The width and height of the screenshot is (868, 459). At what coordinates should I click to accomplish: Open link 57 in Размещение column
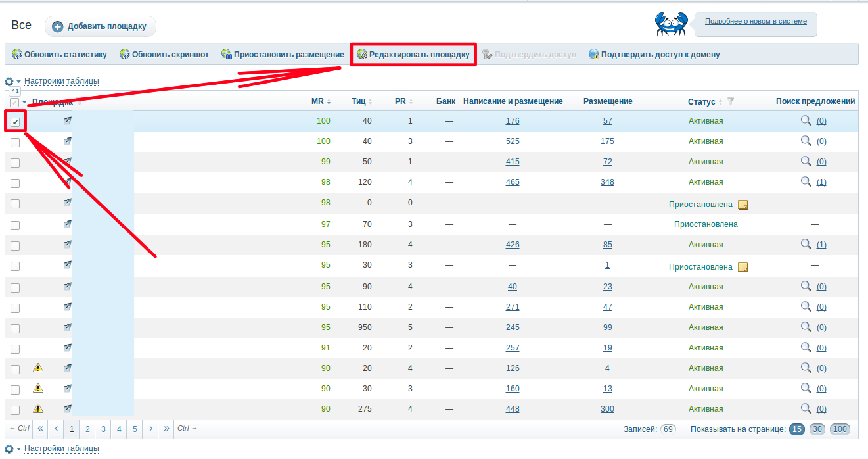(607, 121)
